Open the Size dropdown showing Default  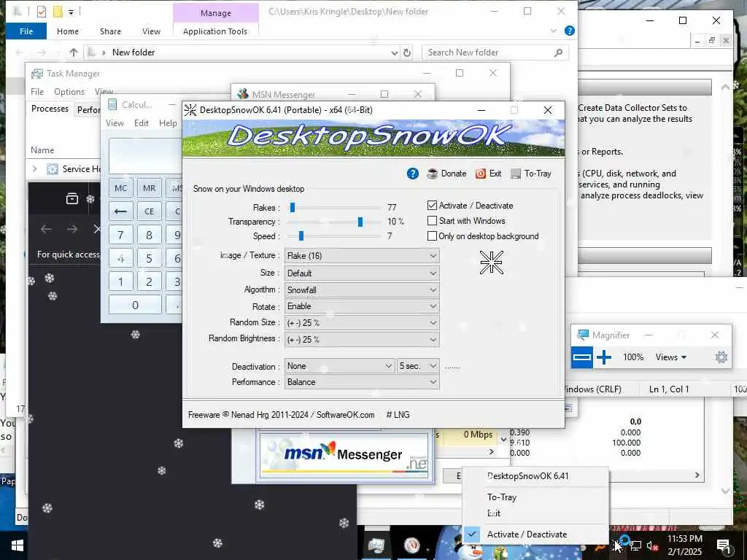coord(362,273)
